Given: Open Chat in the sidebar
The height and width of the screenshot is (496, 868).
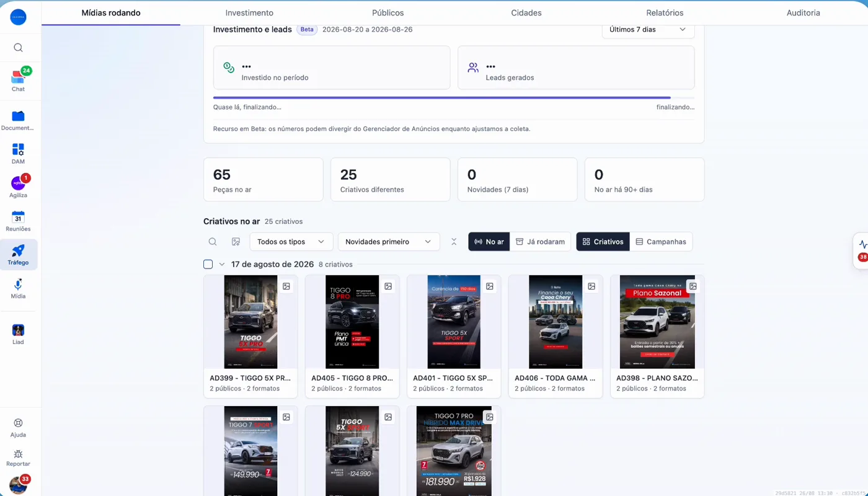Looking at the screenshot, I should pos(18,80).
